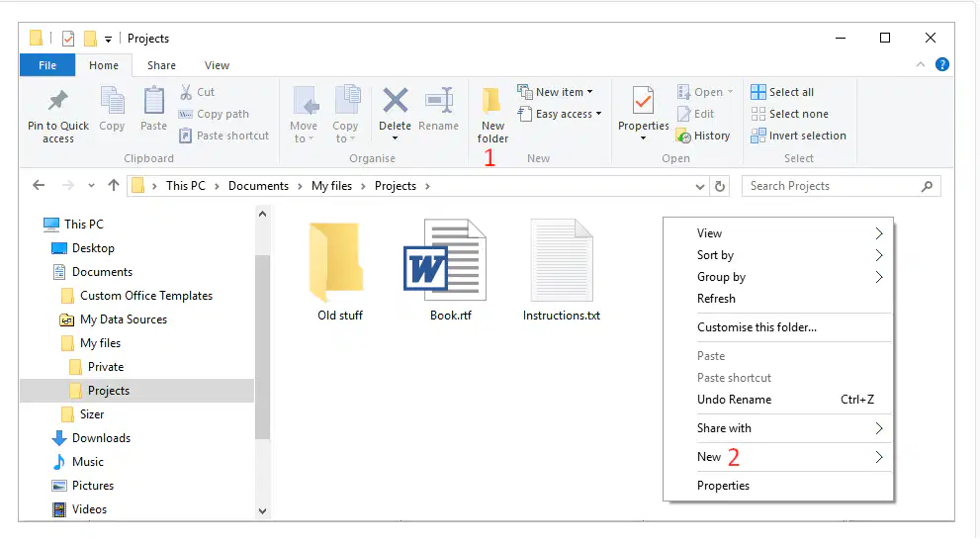
Task: Open Share with submenu
Action: pyautogui.click(x=778, y=428)
